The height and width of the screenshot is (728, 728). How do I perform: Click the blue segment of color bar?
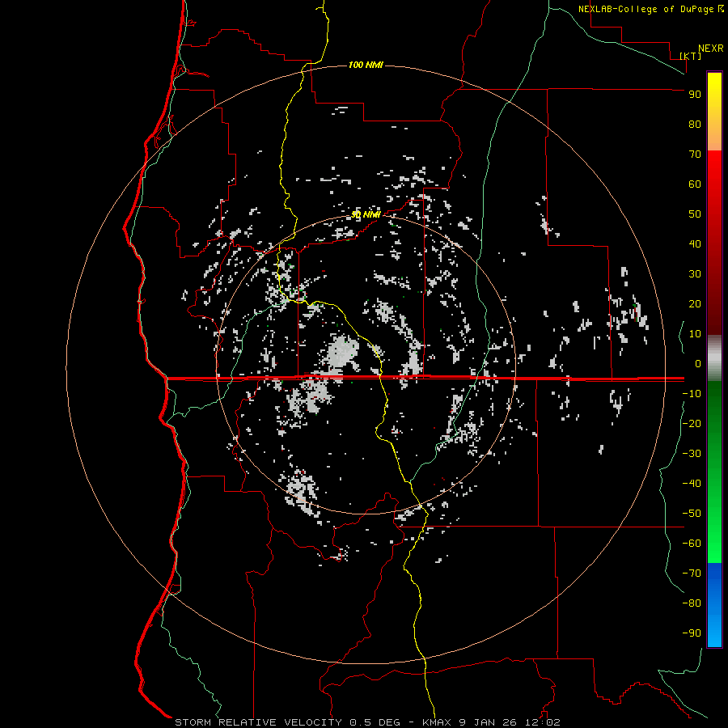click(x=714, y=605)
